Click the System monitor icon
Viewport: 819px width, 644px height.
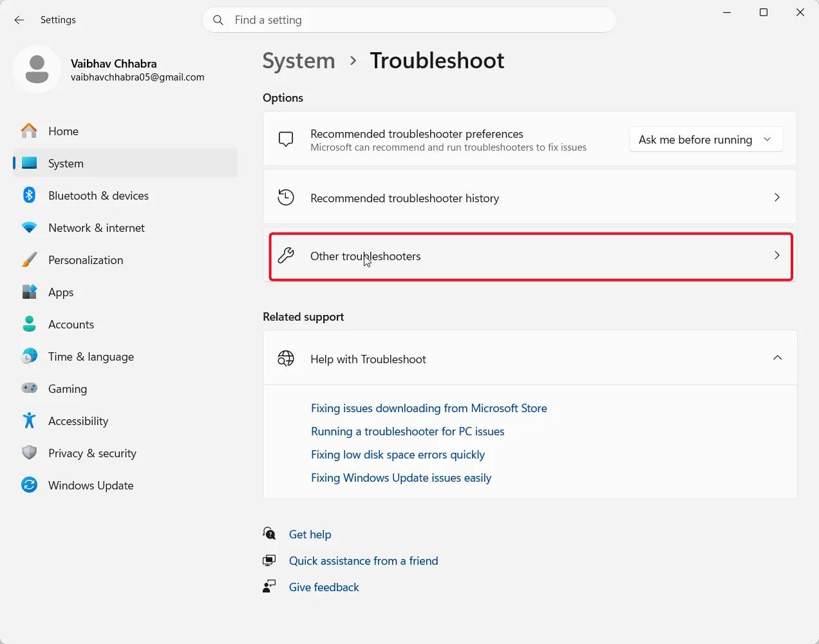click(29, 163)
